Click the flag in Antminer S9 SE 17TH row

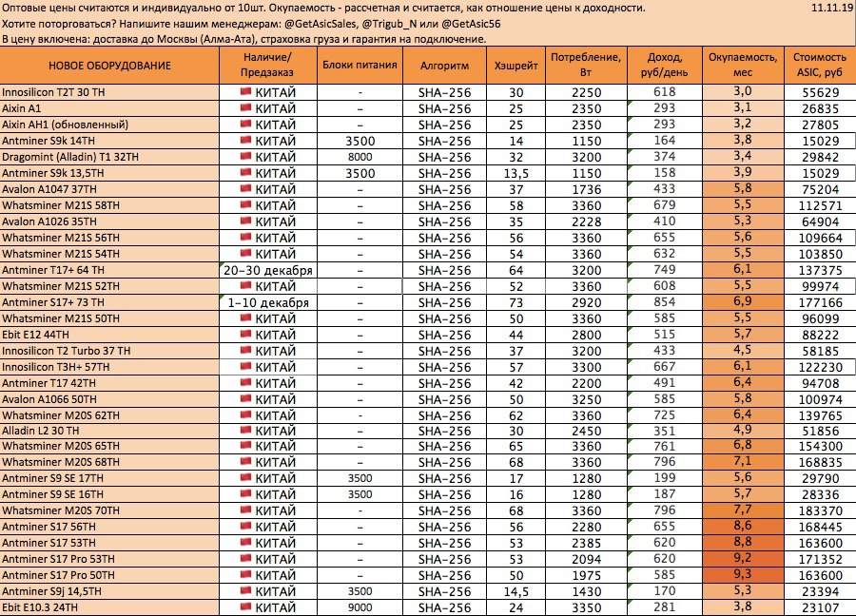point(245,477)
